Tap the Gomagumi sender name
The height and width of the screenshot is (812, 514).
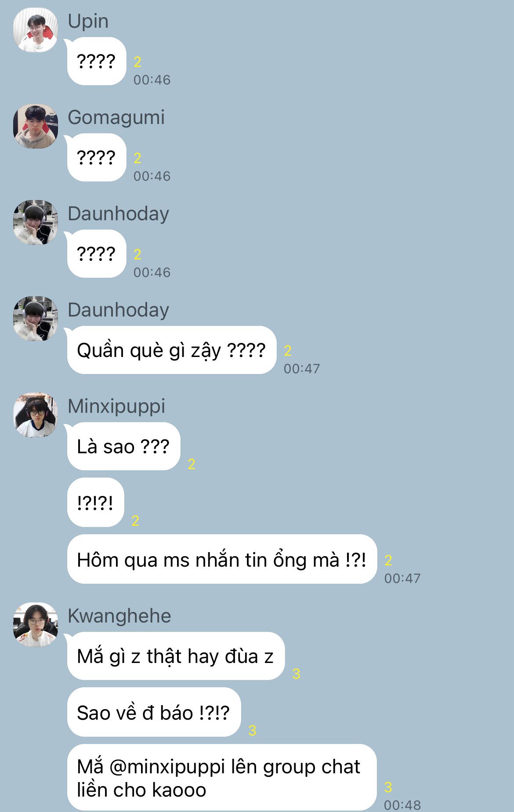tap(116, 117)
